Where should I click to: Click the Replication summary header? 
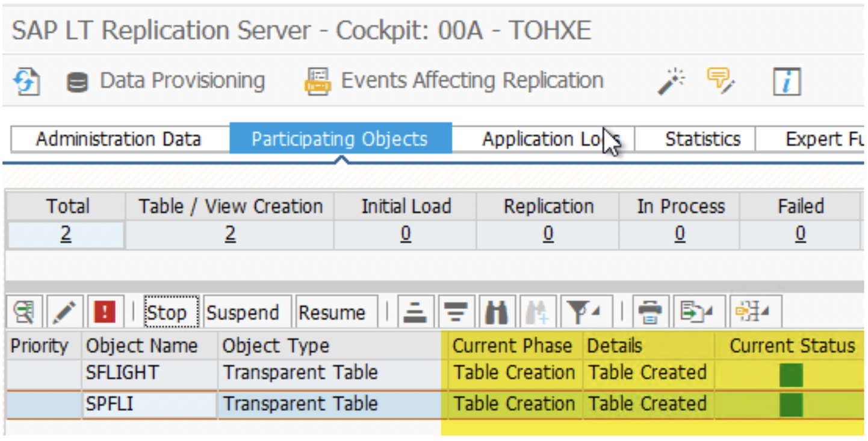coord(548,207)
